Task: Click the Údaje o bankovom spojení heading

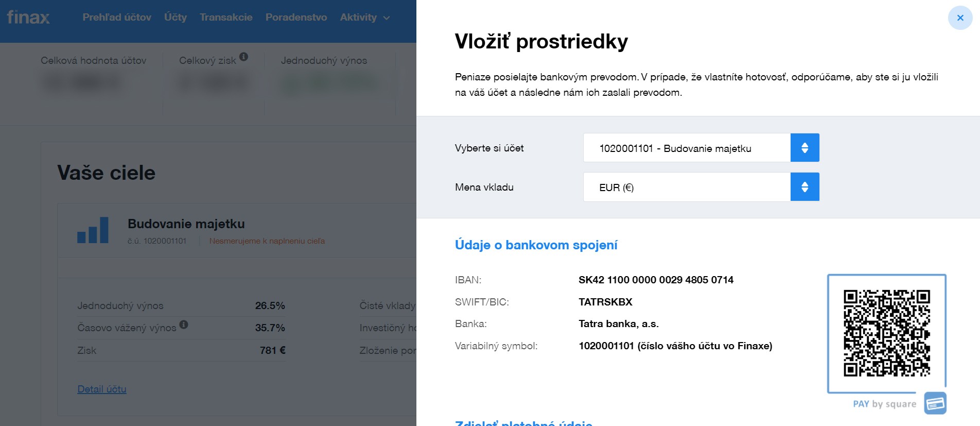Action: [536, 245]
